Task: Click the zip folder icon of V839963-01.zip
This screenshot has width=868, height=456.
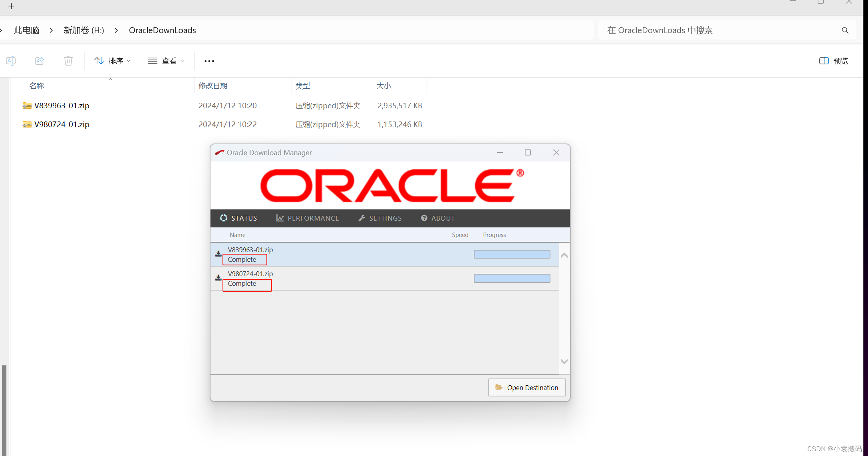Action: pyautogui.click(x=26, y=106)
